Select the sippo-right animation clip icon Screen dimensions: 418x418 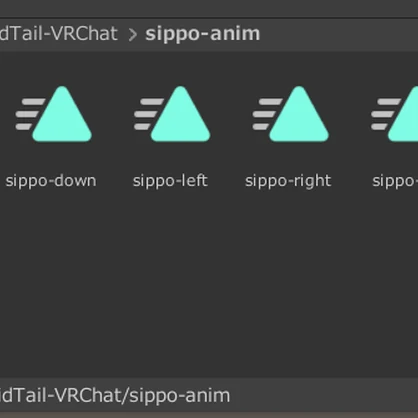291,114
